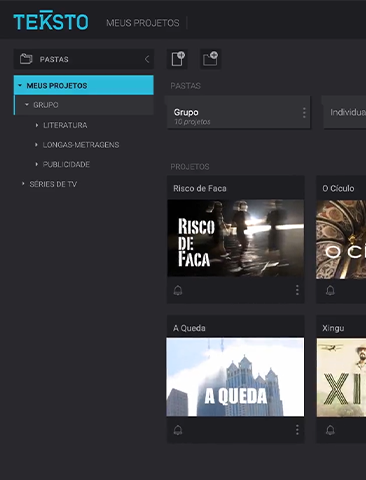Click the Teksto logo
The height and width of the screenshot is (480, 366).
(51, 21)
